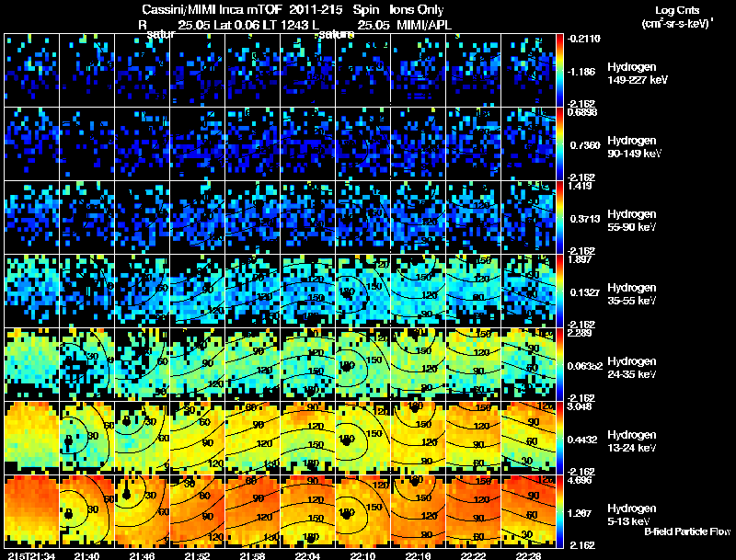Viewport: 736px width, 560px height.
Task: Click the '2.289' colorbar value
Action: pos(580,333)
